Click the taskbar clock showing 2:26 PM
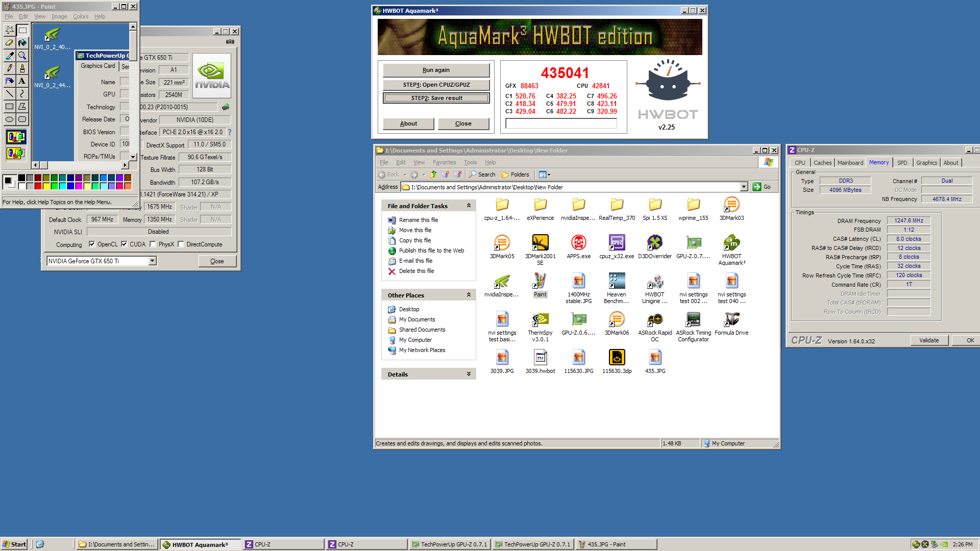The height and width of the screenshot is (551, 980). click(962, 544)
